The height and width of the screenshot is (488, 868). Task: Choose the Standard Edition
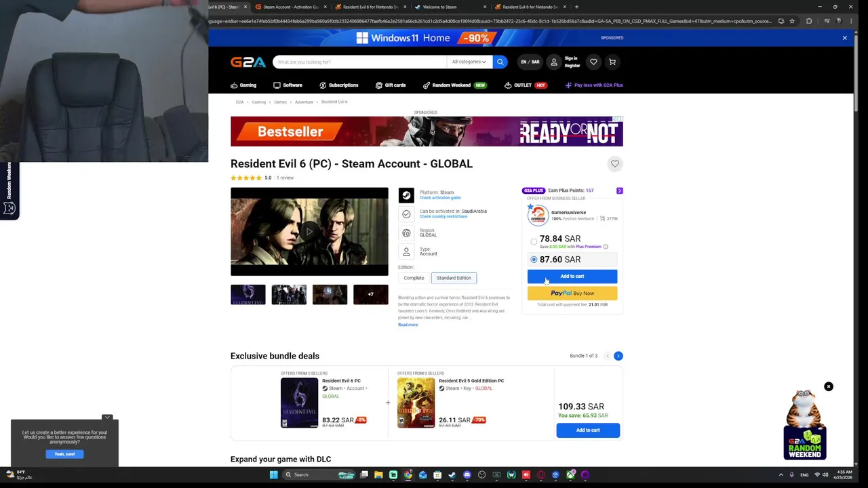tap(454, 278)
